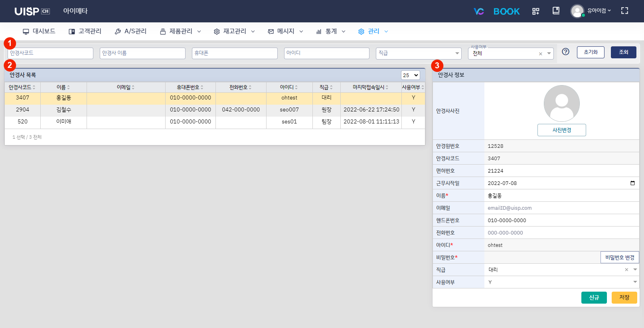The height and width of the screenshot is (328, 644).
Task: Click ID cell ses01
Action: click(x=289, y=122)
